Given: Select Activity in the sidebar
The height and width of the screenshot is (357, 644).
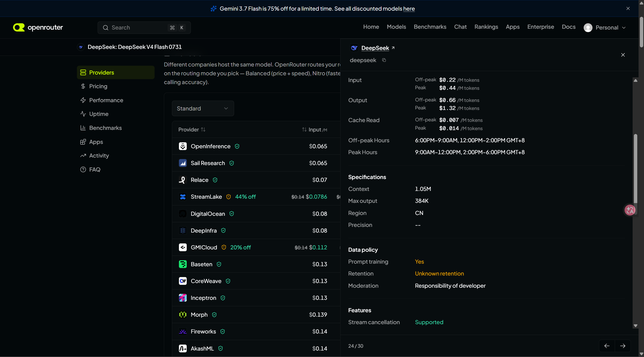Looking at the screenshot, I should pos(116,155).
